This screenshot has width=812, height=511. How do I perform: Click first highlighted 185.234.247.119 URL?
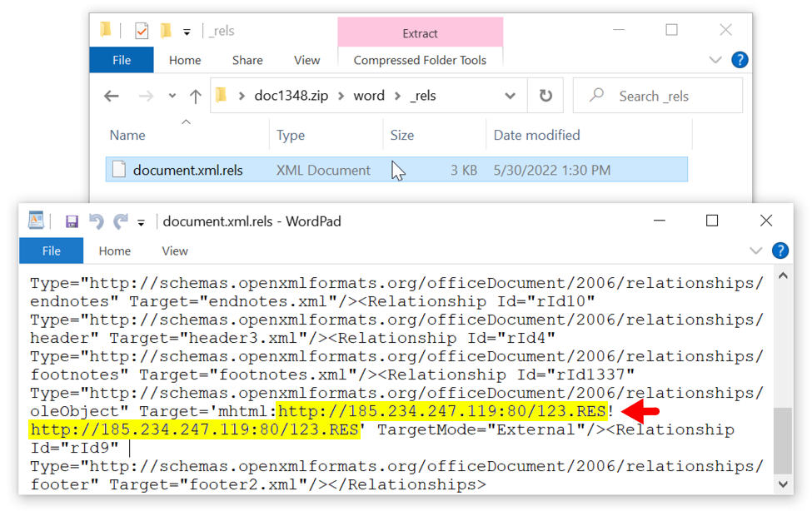tap(442, 411)
